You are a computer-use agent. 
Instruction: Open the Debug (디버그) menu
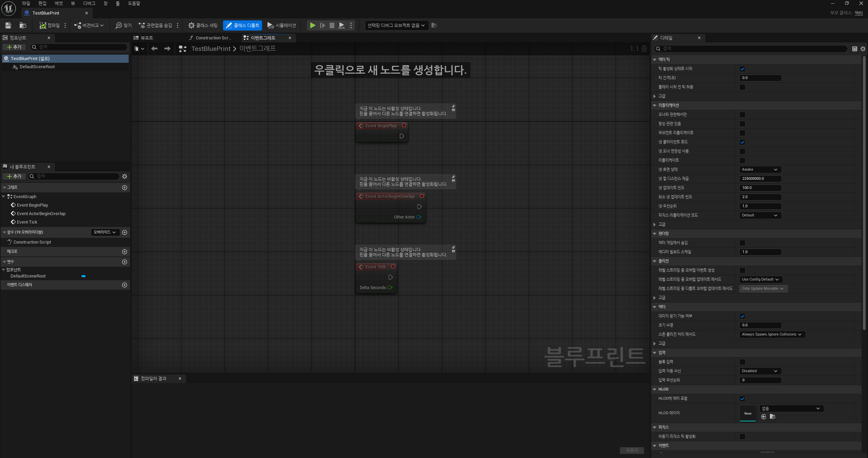(x=89, y=3)
